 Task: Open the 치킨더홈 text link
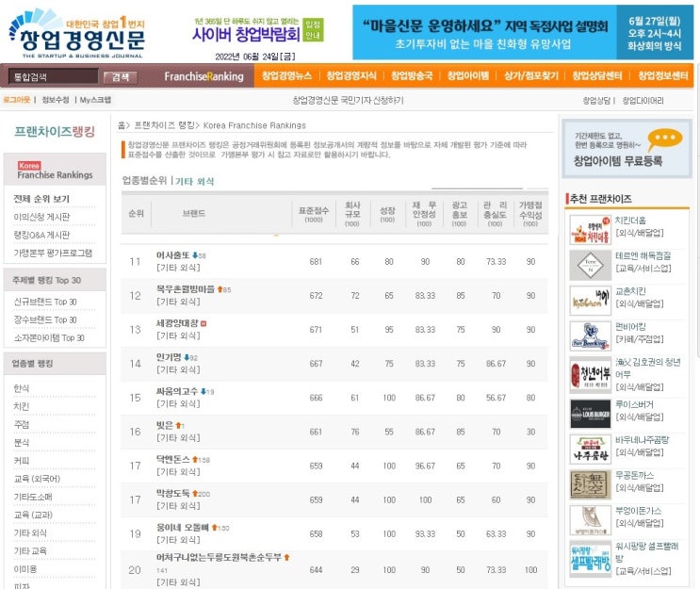pos(630,221)
